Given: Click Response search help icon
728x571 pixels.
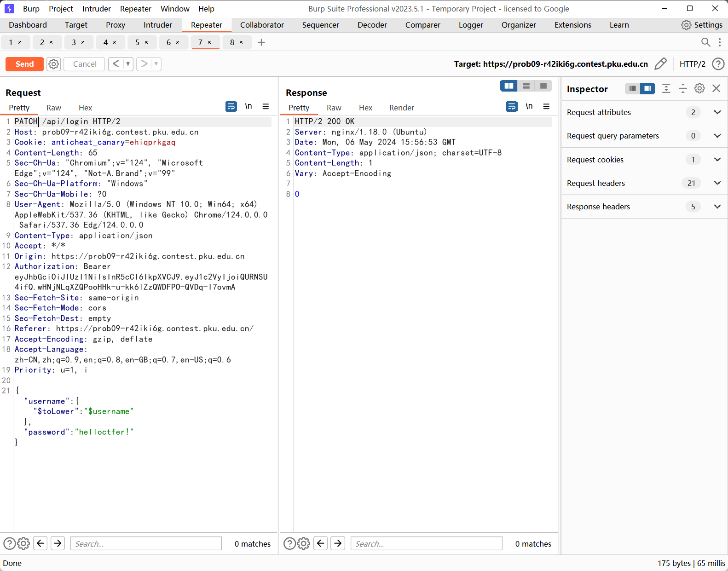Looking at the screenshot, I should (x=290, y=543).
